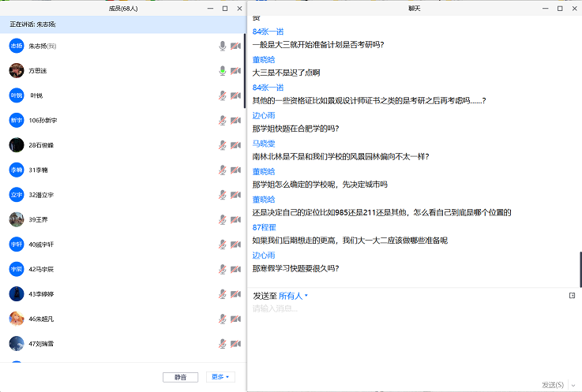The height and width of the screenshot is (392, 582).
Task: Open the 更多 dropdown in members panel
Action: tap(221, 377)
